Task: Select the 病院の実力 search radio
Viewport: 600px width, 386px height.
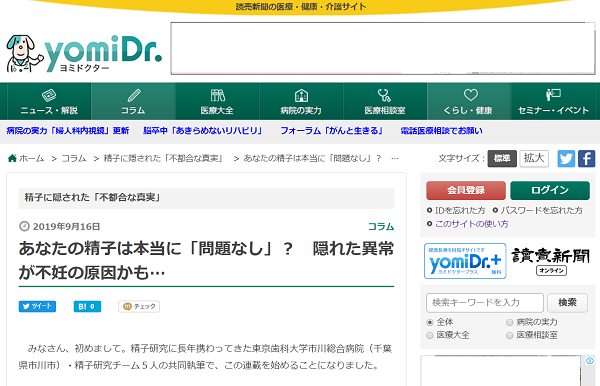Action: [510, 322]
